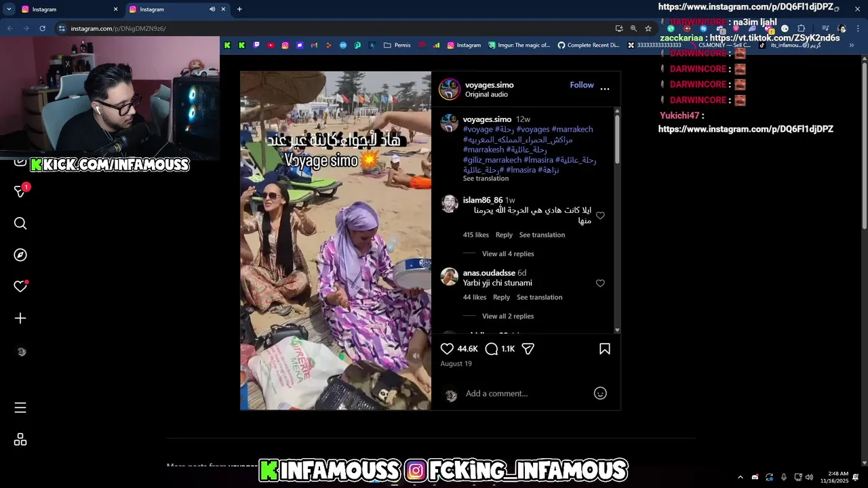Screen dimensions: 868x488
Task: Open microphone icon in system tray
Action: (783, 477)
